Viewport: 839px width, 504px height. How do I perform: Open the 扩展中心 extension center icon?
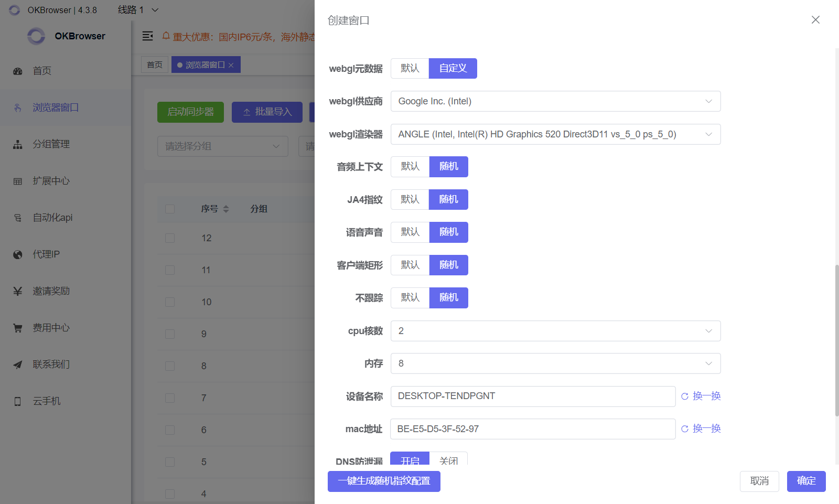17,181
